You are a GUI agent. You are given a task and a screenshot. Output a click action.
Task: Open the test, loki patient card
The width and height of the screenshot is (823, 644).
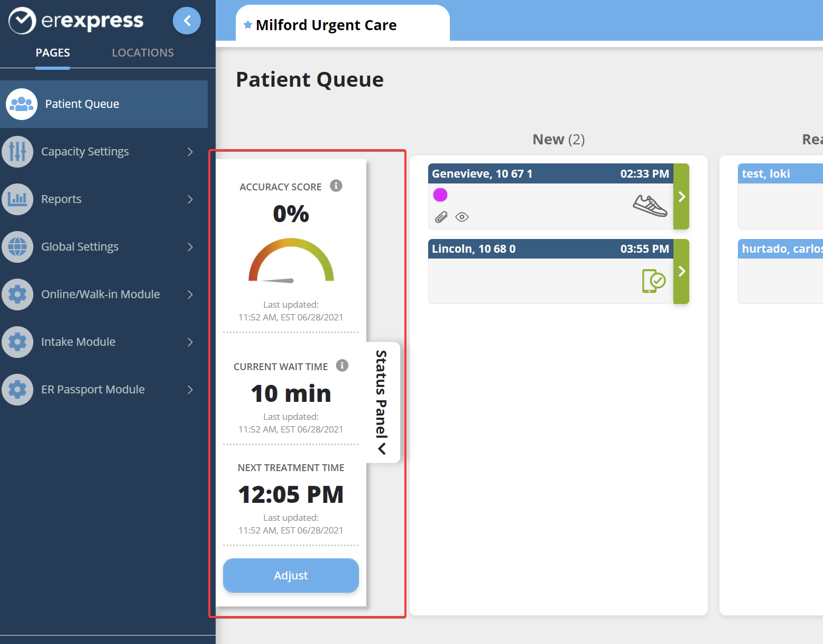click(x=780, y=196)
